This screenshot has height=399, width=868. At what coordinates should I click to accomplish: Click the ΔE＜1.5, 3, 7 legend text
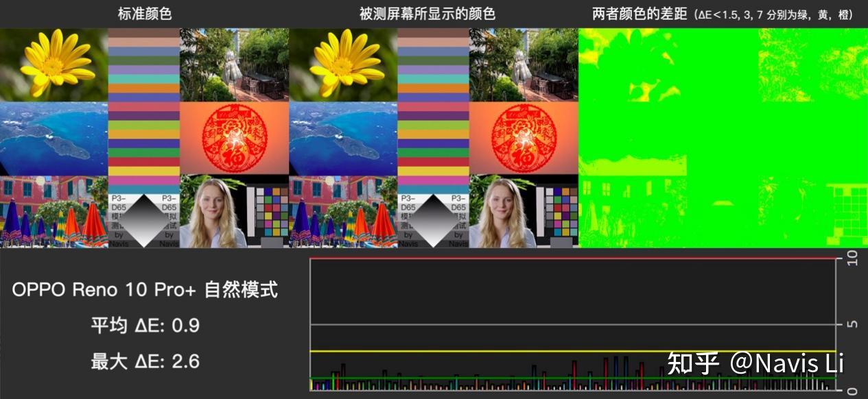(773, 14)
